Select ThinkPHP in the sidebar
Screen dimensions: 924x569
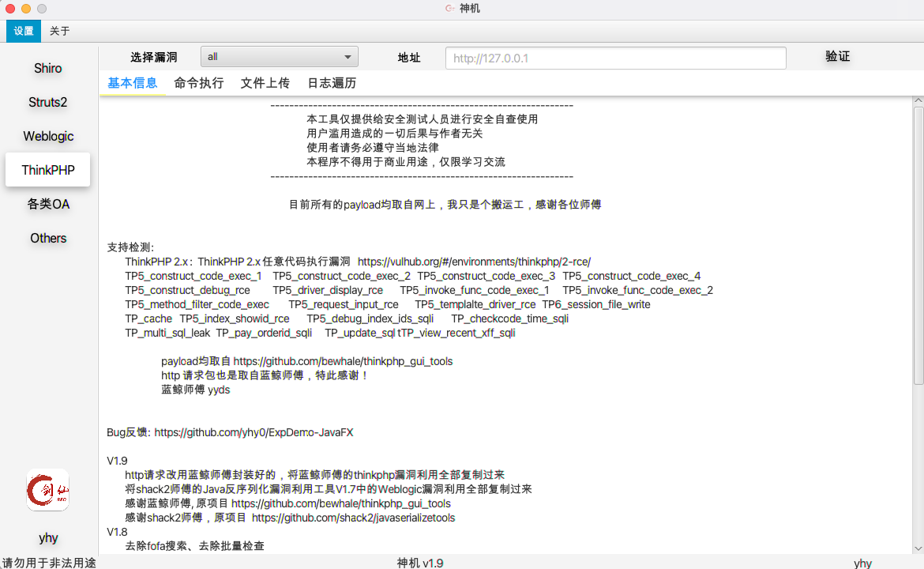pyautogui.click(x=47, y=170)
